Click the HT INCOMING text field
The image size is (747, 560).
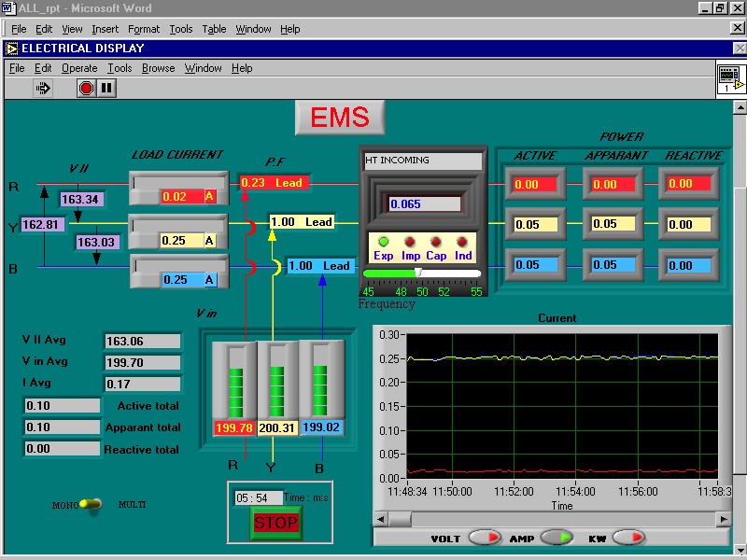coord(422,161)
